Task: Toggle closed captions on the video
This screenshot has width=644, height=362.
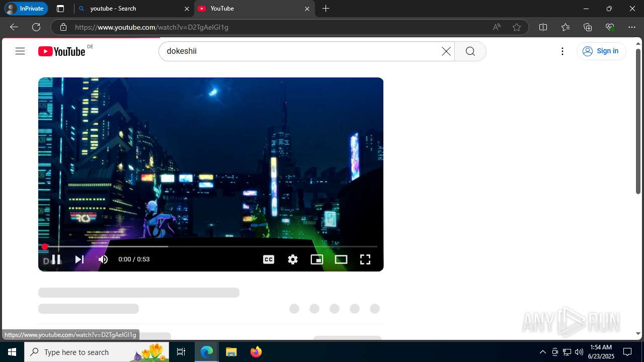Action: point(269,259)
